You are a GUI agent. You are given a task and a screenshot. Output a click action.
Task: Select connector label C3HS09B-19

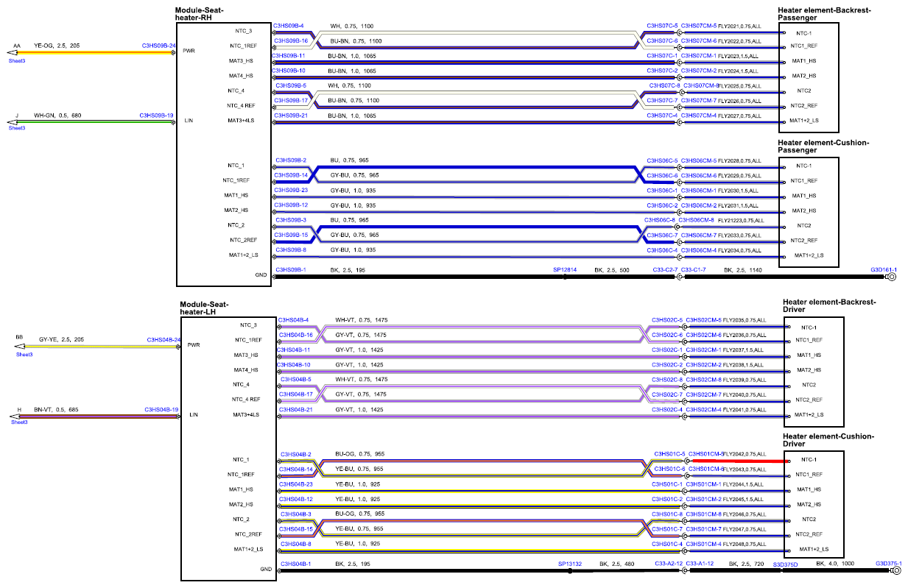pos(157,116)
